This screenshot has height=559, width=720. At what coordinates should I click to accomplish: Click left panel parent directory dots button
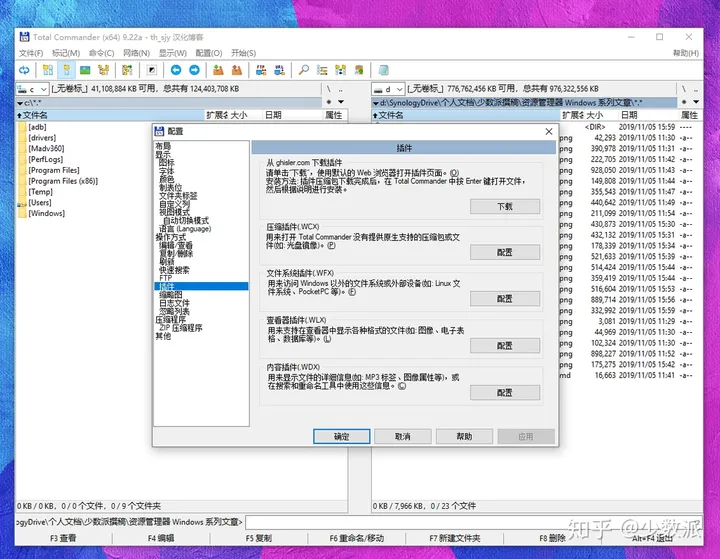tap(341, 89)
